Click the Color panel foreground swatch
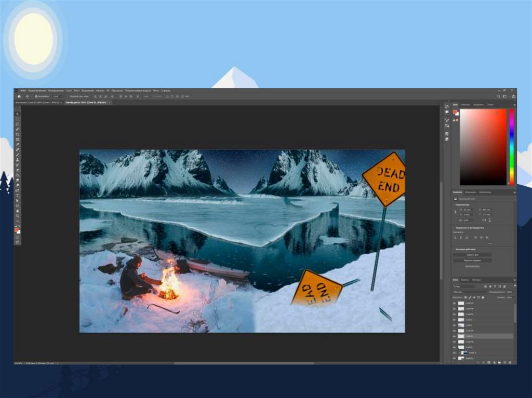 pyautogui.click(x=455, y=112)
